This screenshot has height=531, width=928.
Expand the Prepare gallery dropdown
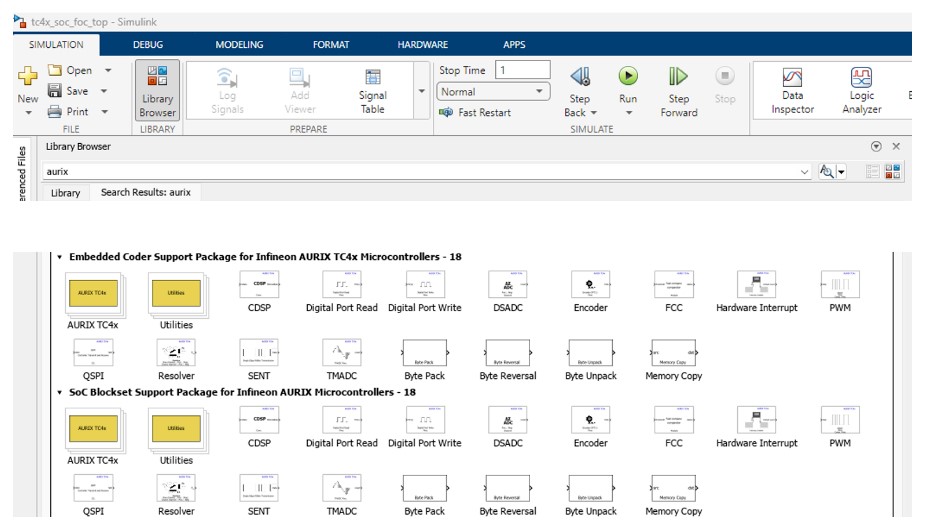click(x=421, y=91)
